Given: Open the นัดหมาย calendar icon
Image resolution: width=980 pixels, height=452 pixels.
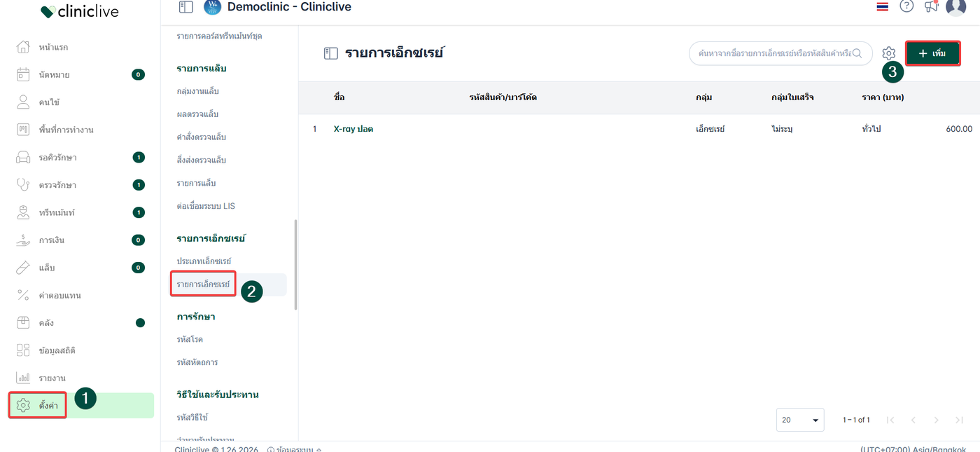Looking at the screenshot, I should coord(23,74).
